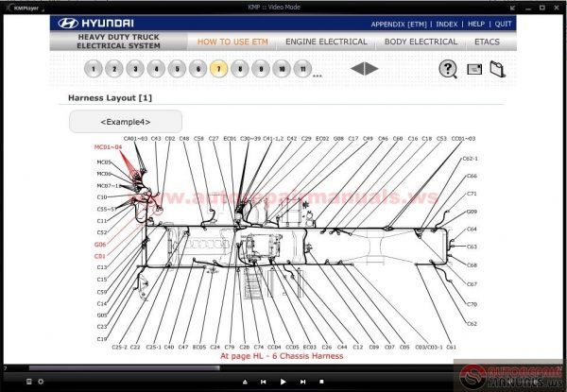
Task: Open the BODY ELECTRICAL tab
Action: pos(421,42)
